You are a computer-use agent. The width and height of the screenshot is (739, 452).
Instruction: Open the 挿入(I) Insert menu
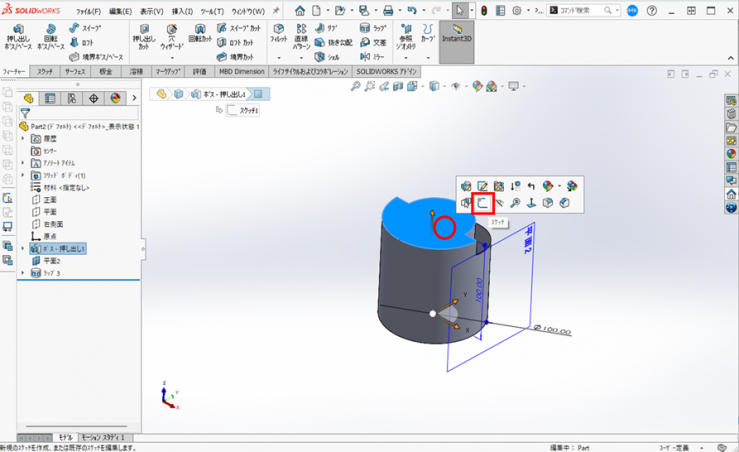tap(181, 11)
